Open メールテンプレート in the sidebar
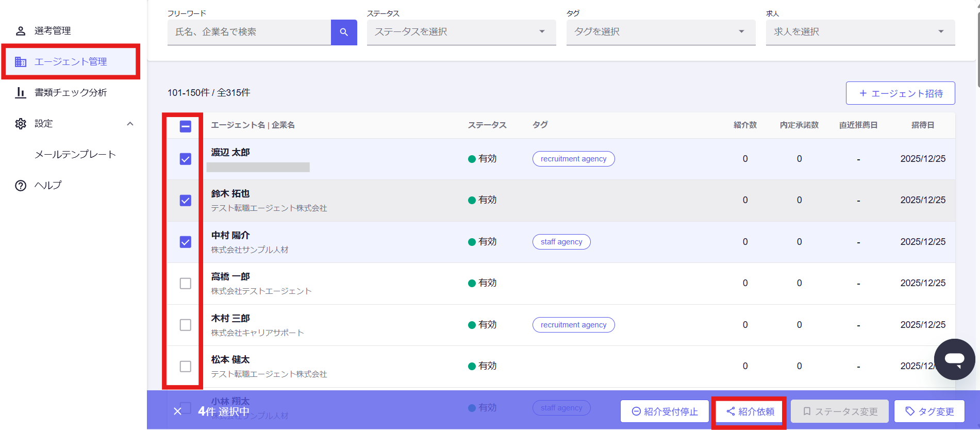The image size is (980, 430). 75,155
